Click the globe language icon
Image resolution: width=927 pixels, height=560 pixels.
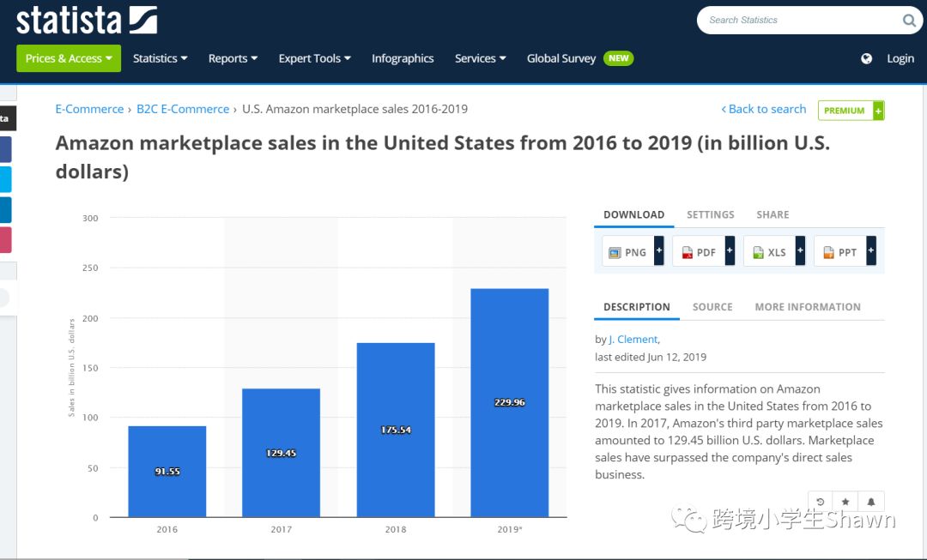(x=867, y=58)
